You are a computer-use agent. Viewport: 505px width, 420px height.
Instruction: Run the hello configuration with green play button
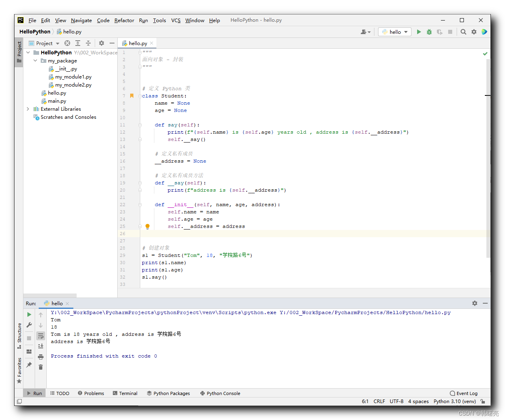[x=419, y=32]
